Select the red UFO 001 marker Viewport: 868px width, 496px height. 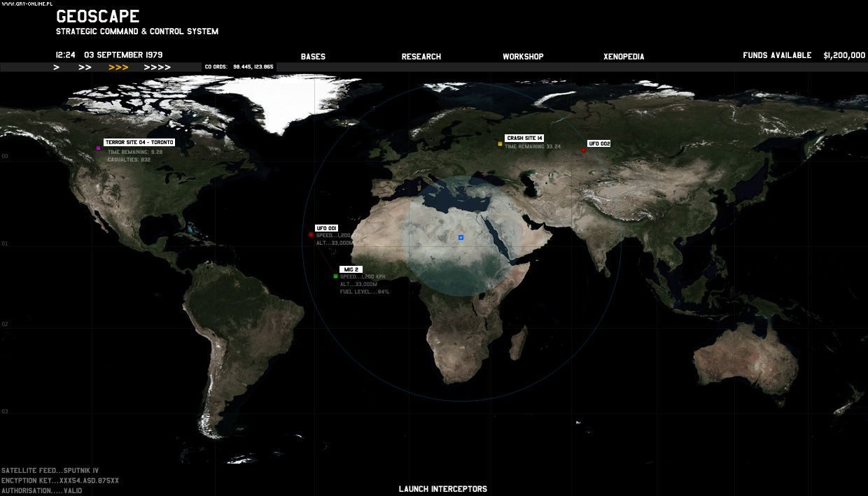[311, 235]
